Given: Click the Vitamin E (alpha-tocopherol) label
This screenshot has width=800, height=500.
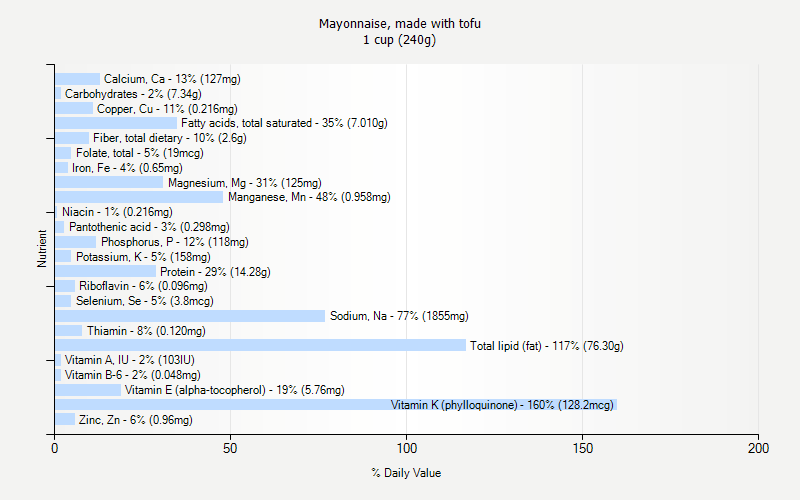Looking at the screenshot, I should [x=235, y=390].
